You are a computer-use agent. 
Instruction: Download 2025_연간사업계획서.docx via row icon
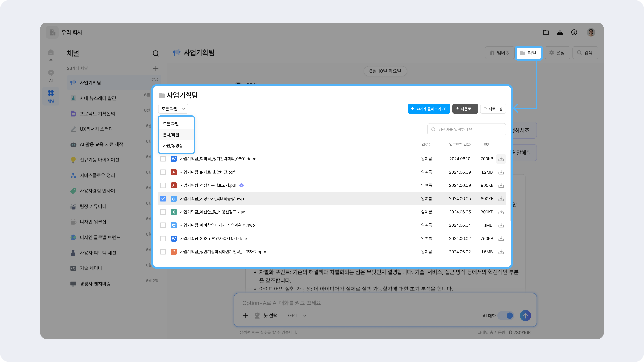click(x=501, y=238)
